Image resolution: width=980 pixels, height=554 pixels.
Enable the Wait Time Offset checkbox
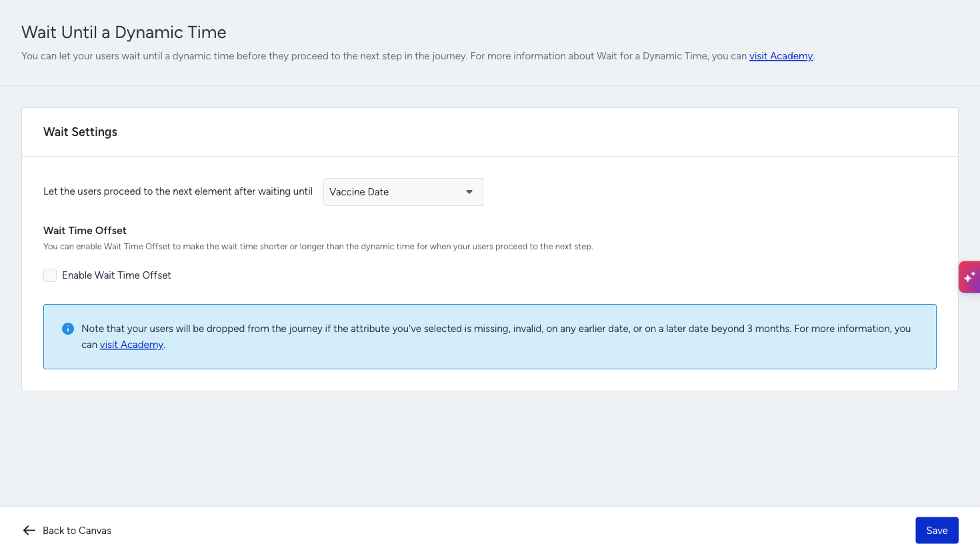tap(50, 275)
